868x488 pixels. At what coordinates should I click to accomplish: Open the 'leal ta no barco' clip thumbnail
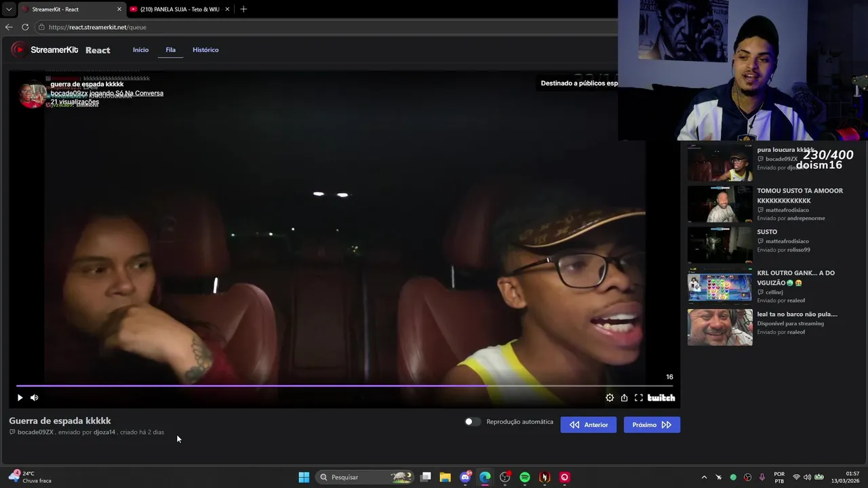tap(720, 327)
